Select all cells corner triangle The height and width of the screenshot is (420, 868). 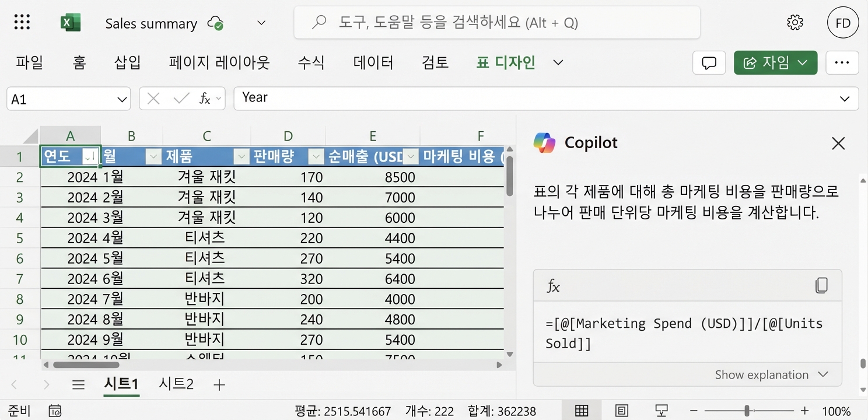pyautogui.click(x=30, y=136)
